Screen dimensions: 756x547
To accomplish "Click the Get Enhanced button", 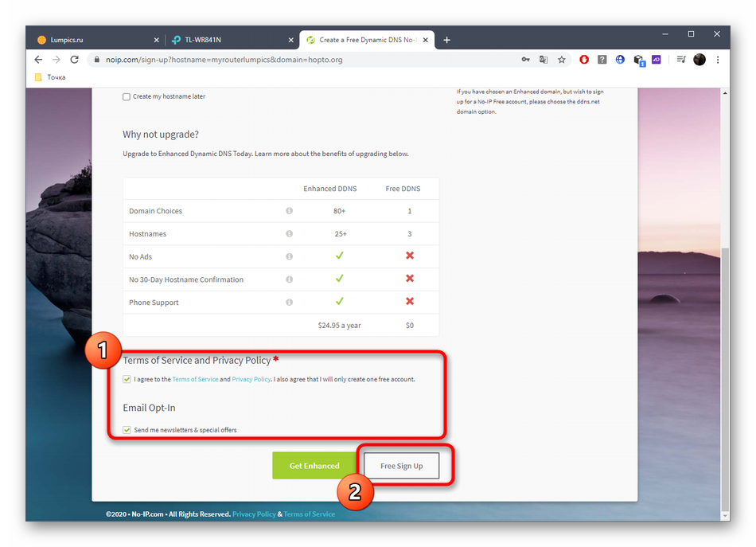I will pyautogui.click(x=314, y=466).
